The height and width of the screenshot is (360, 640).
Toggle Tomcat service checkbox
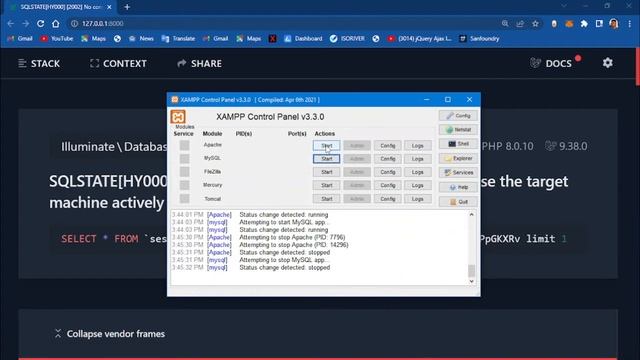[184, 199]
